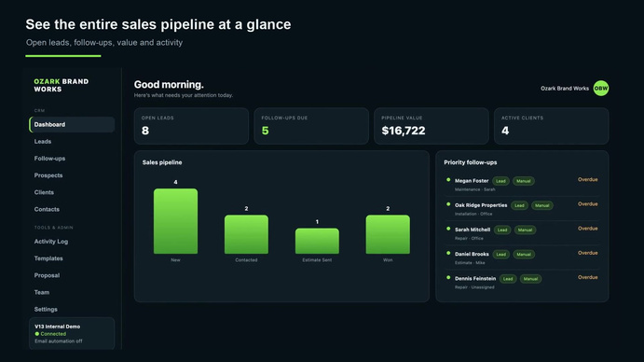The image size is (644, 362).
Task: Go to Templates
Action: pyautogui.click(x=48, y=258)
